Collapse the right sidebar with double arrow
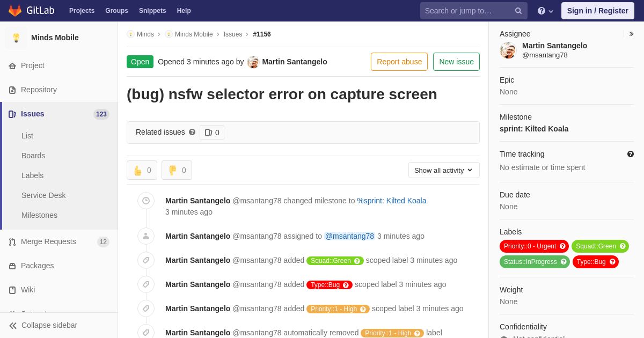 tap(631, 34)
